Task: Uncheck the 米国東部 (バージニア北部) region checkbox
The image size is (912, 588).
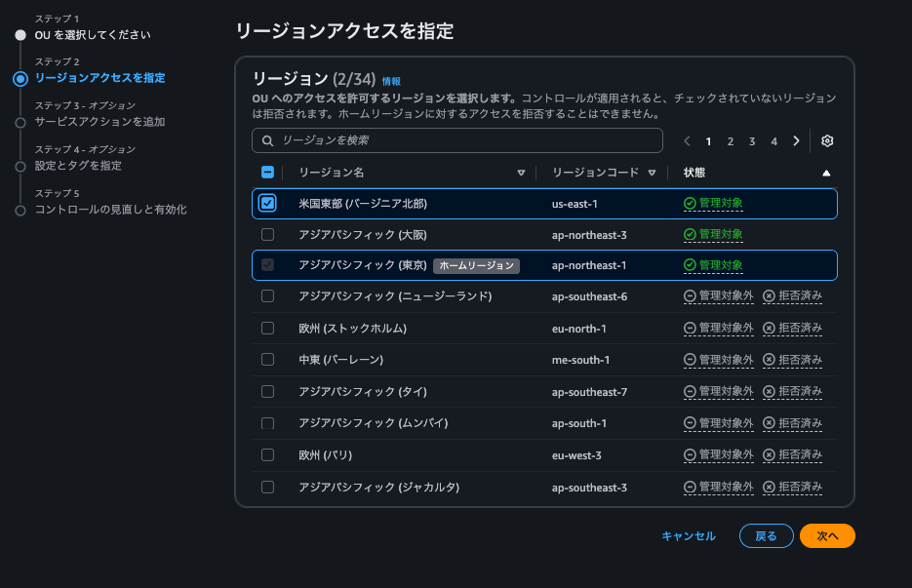Action: click(x=266, y=203)
